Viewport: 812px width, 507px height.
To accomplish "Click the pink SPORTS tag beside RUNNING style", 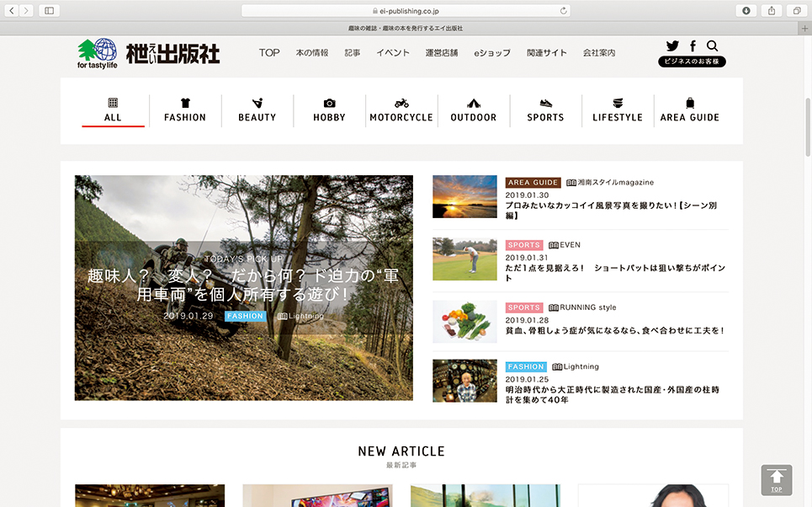I will point(523,308).
